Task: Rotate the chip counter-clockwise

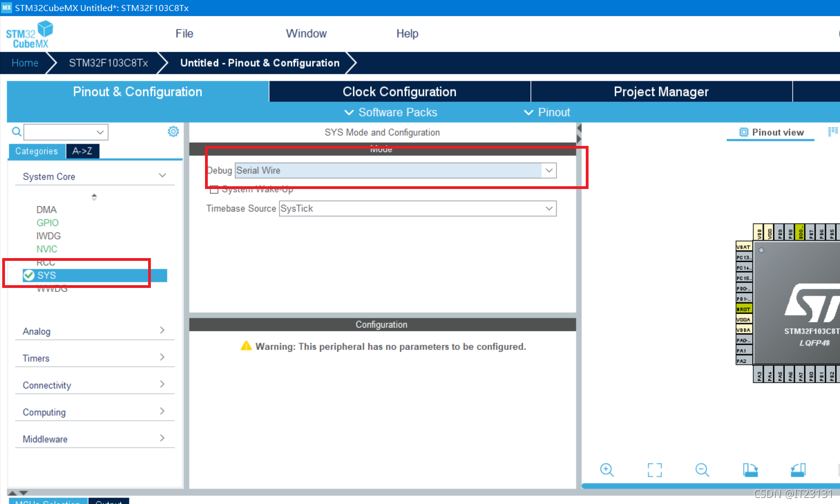Action: tap(798, 470)
